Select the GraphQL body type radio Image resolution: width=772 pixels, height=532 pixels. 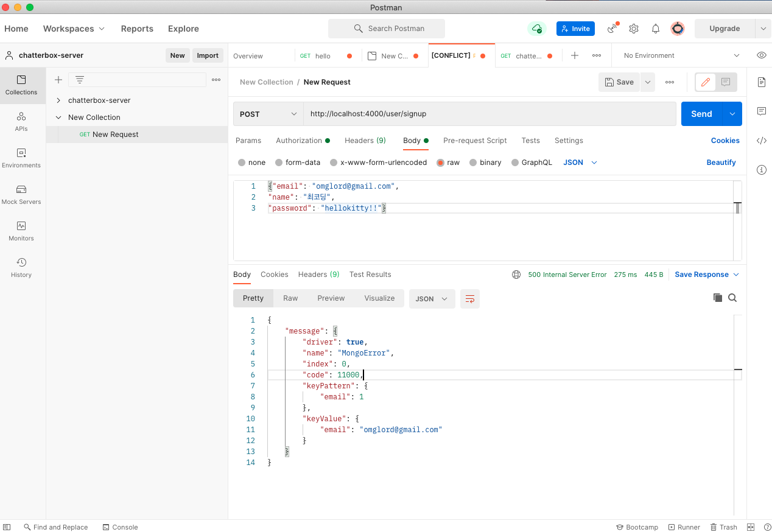coord(515,163)
